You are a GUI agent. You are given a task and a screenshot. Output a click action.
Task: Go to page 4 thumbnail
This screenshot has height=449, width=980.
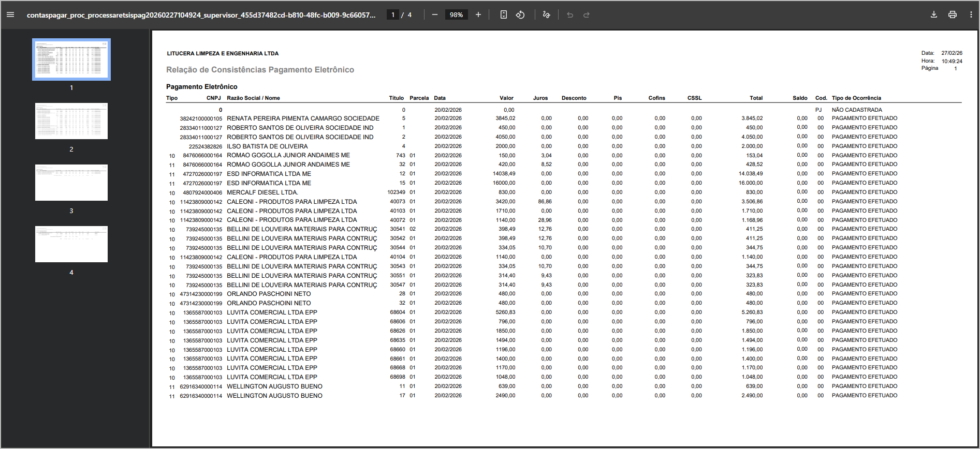click(x=71, y=244)
